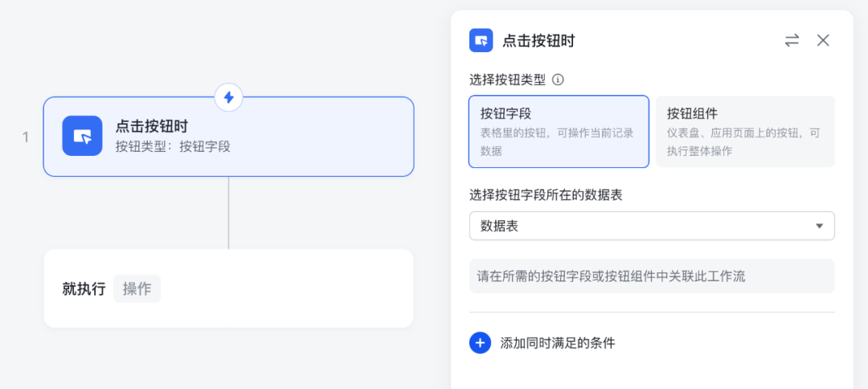Click the 数据表 dropdown arrow
Image resolution: width=868 pixels, height=389 pixels.
pos(819,226)
